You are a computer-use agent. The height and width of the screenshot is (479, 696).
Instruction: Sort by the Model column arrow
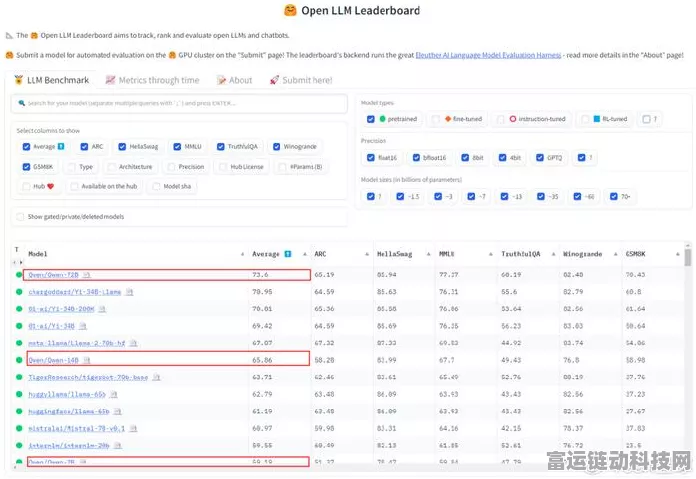pos(242,254)
